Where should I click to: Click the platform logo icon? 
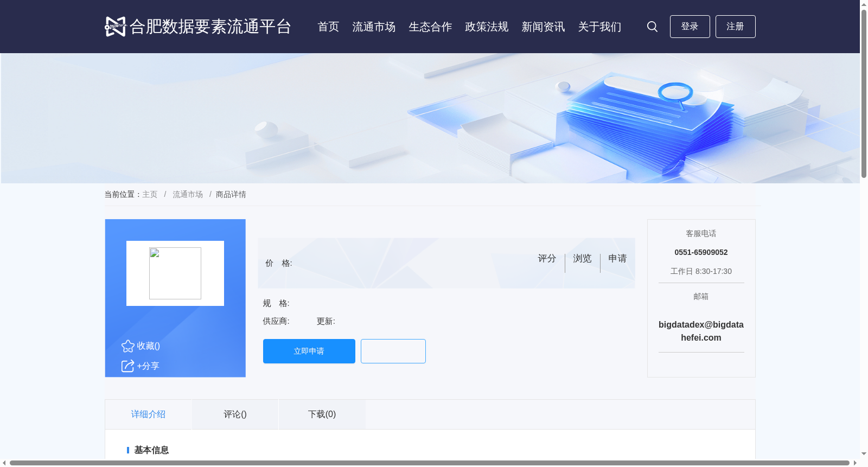(115, 27)
